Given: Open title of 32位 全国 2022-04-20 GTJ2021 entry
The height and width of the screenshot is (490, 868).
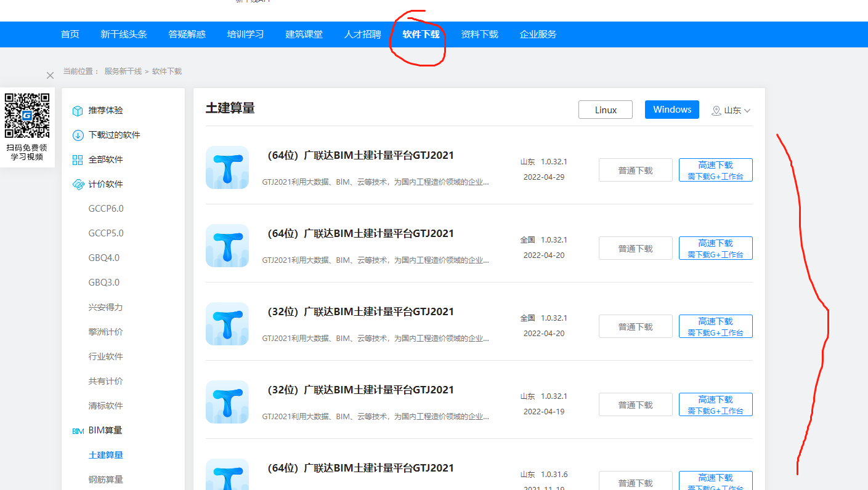Looking at the screenshot, I should click(359, 312).
